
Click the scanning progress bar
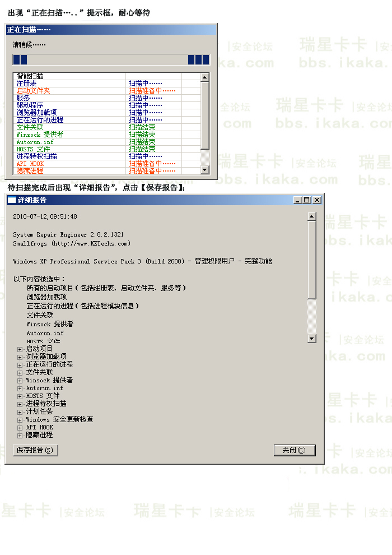tap(111, 59)
